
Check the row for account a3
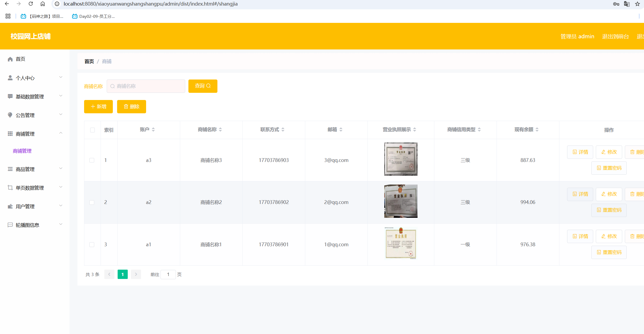click(x=92, y=160)
